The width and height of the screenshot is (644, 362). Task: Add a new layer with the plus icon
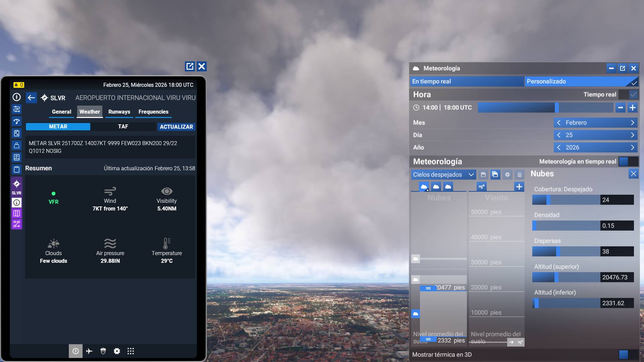[519, 187]
